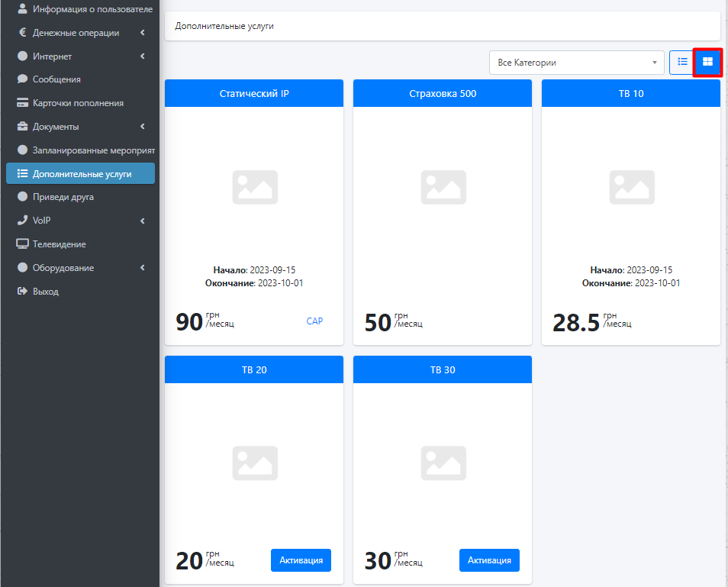The width and height of the screenshot is (728, 587).
Task: Click the Страховка 500 placeholder image
Action: pos(443,187)
